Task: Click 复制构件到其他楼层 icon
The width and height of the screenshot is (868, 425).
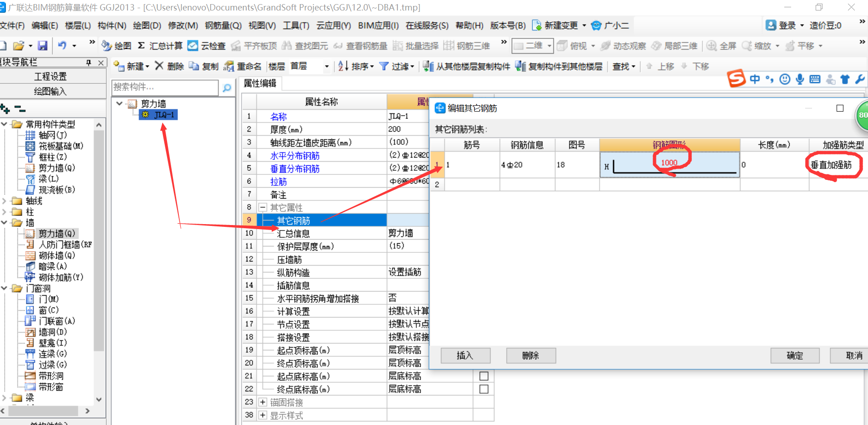Action: tap(520, 66)
